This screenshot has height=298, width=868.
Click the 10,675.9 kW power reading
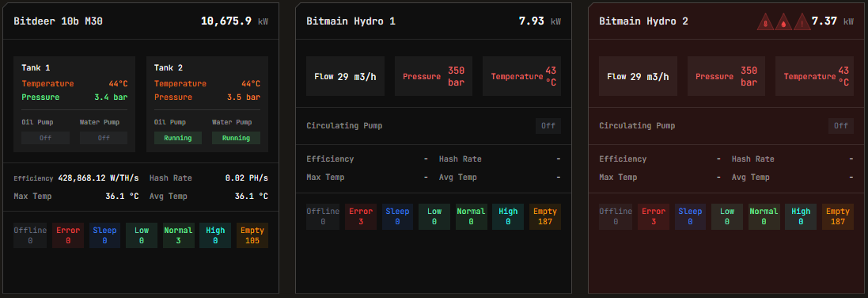[234, 21]
